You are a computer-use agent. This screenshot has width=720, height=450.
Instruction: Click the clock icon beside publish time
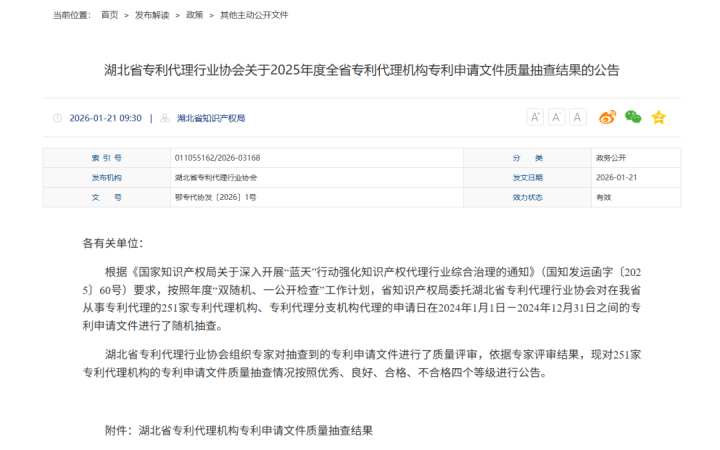[x=57, y=118]
